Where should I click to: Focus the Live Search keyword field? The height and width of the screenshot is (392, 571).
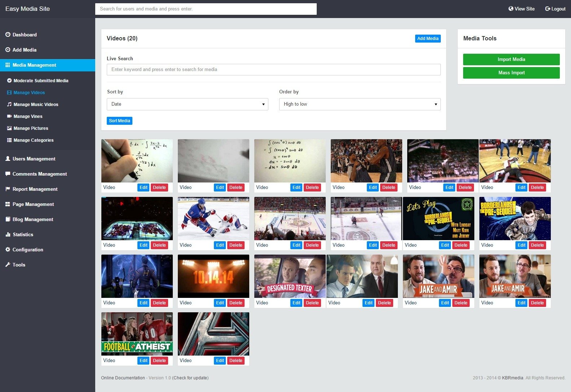[273, 70]
